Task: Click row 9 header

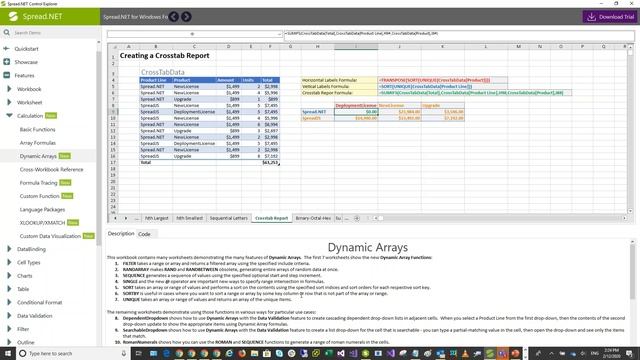Action: [x=113, y=112]
